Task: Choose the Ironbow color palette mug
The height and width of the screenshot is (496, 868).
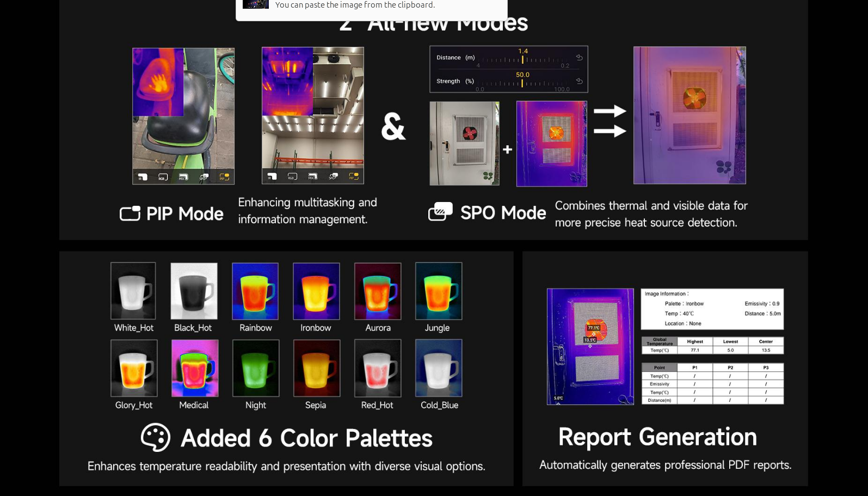Action: (x=316, y=291)
